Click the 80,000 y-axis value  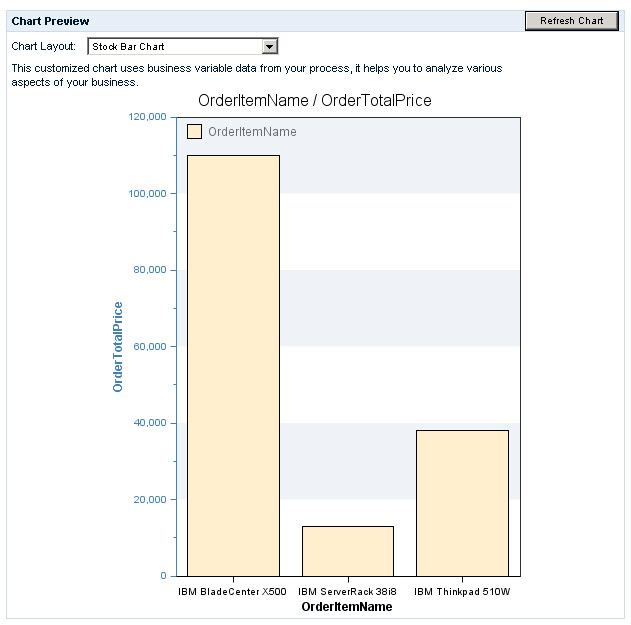point(150,270)
